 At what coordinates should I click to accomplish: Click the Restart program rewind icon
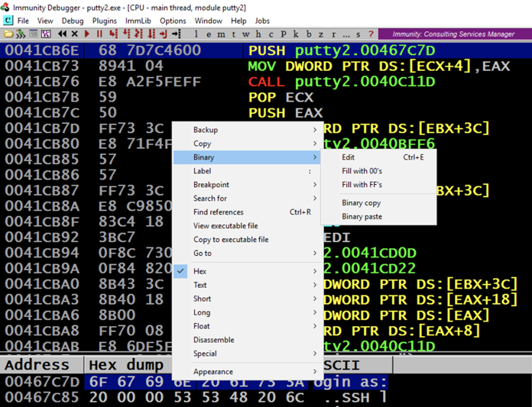62,34
